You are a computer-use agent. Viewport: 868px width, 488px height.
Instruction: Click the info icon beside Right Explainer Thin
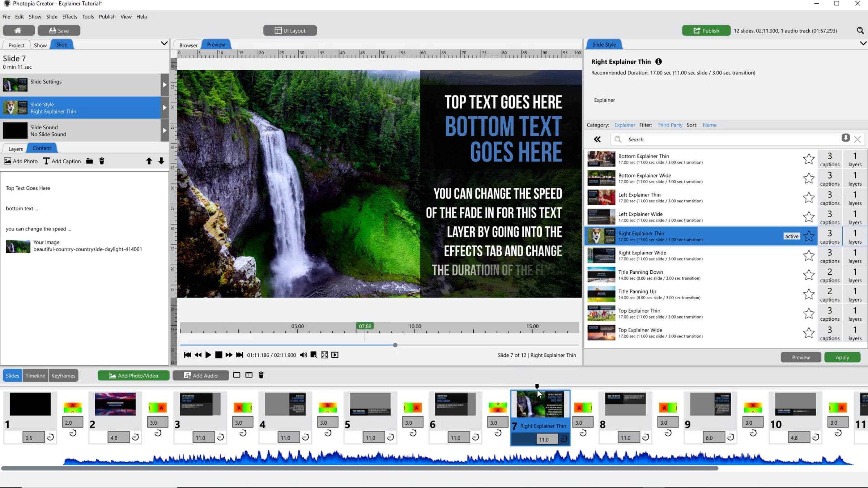point(659,62)
